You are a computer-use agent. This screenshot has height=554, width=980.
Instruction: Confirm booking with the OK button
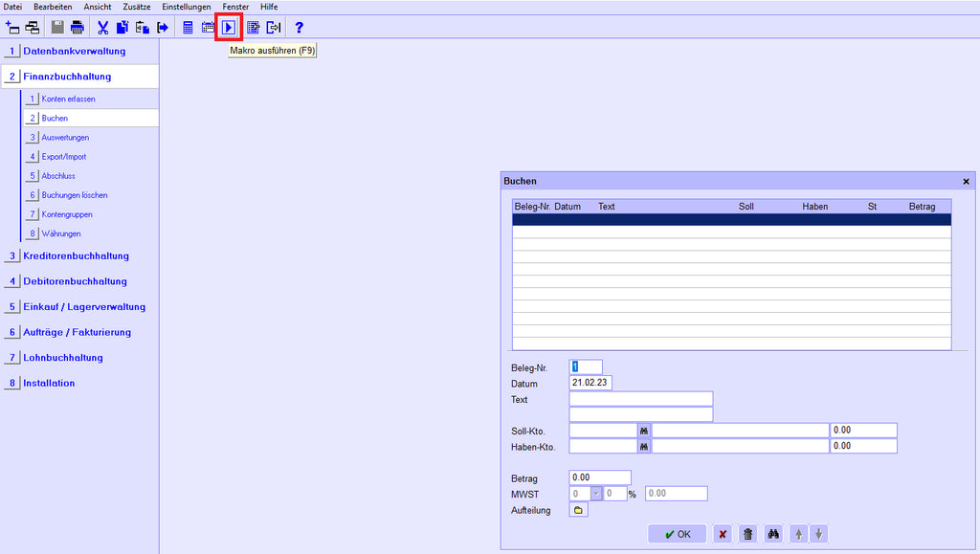click(677, 534)
